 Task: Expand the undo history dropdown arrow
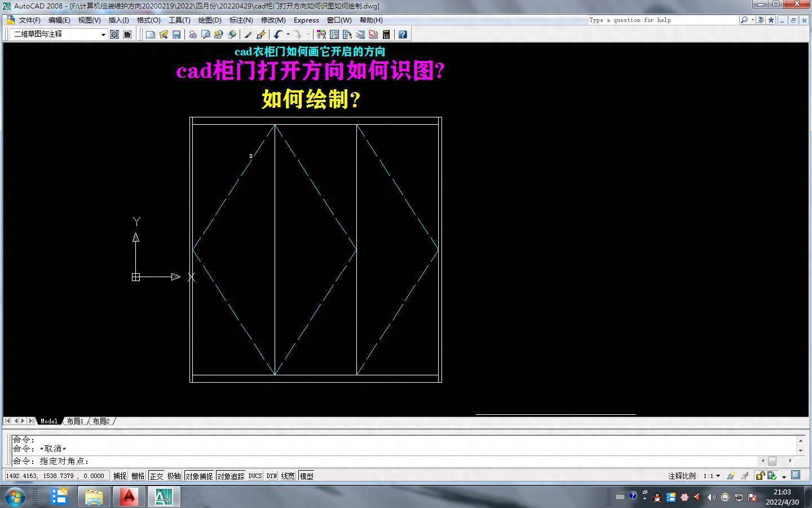tap(288, 34)
